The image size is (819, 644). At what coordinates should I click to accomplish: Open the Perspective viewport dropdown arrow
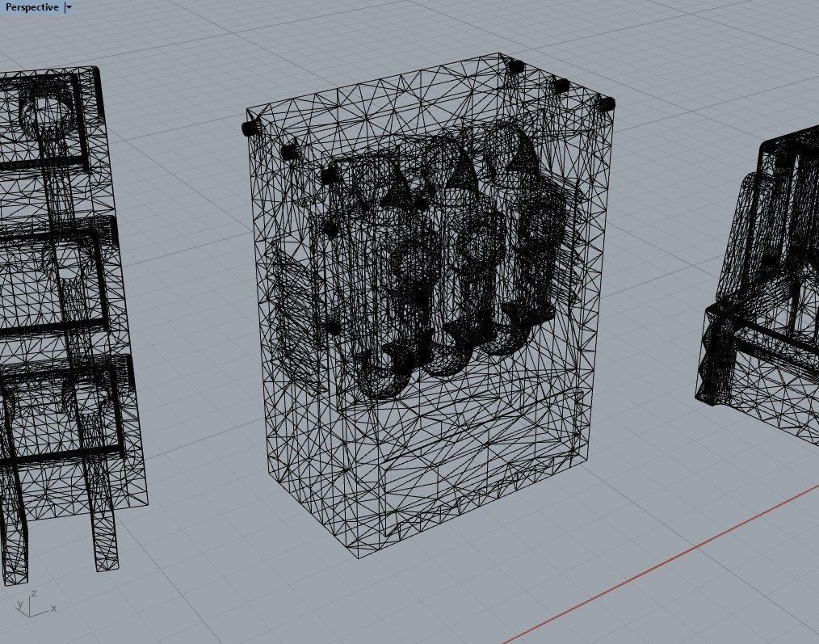[x=69, y=7]
